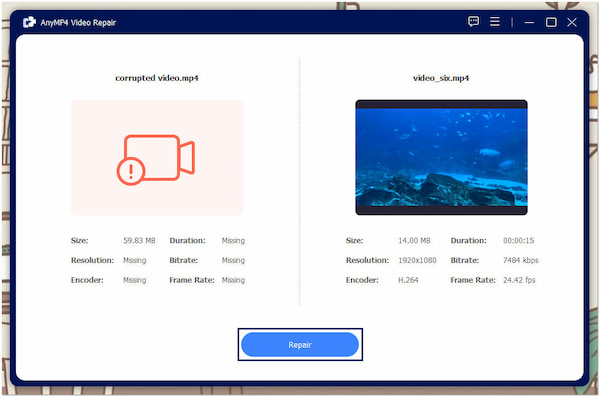Click the Missing resolution value of corrupted video
The image size is (600, 397).
[134, 260]
